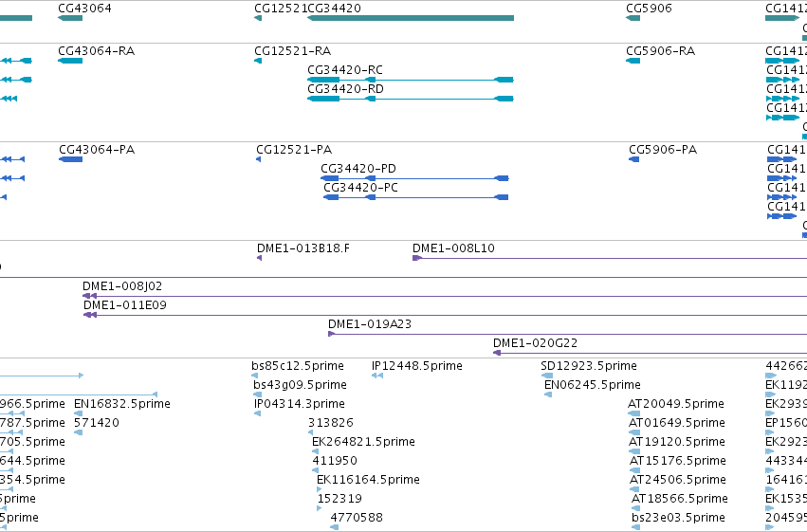Click the 152319 feature label

339,499
